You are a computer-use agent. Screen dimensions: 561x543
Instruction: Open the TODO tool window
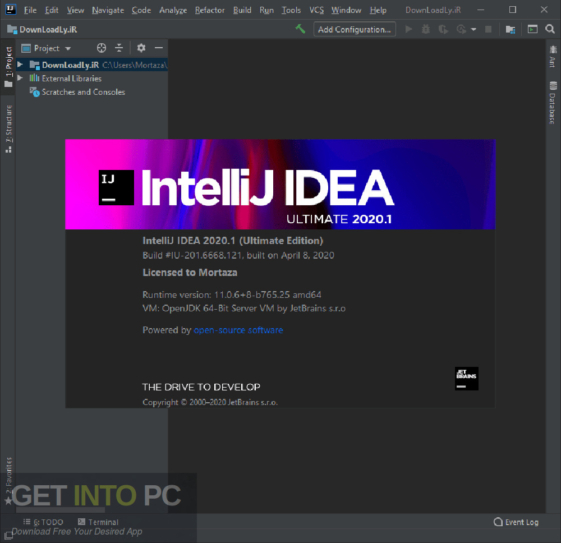click(43, 522)
